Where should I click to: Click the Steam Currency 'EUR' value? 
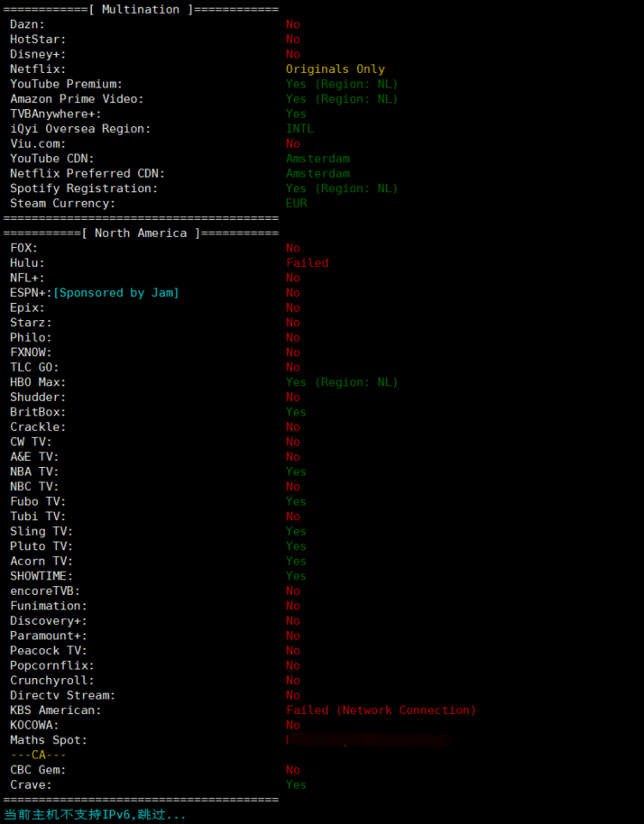tap(296, 203)
